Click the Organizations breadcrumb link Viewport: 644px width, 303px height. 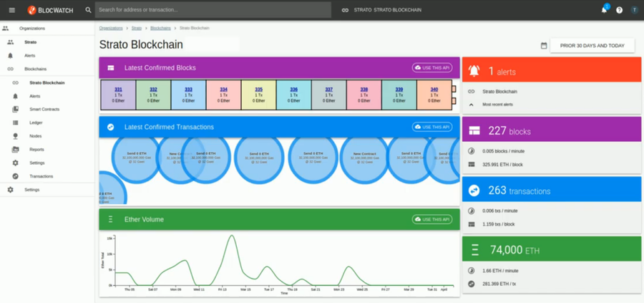pyautogui.click(x=111, y=28)
